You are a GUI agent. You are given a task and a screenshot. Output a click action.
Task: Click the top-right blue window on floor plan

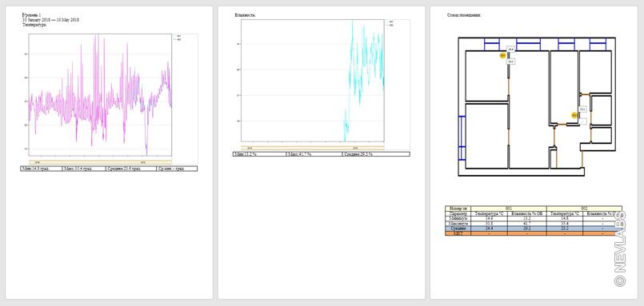pos(598,44)
